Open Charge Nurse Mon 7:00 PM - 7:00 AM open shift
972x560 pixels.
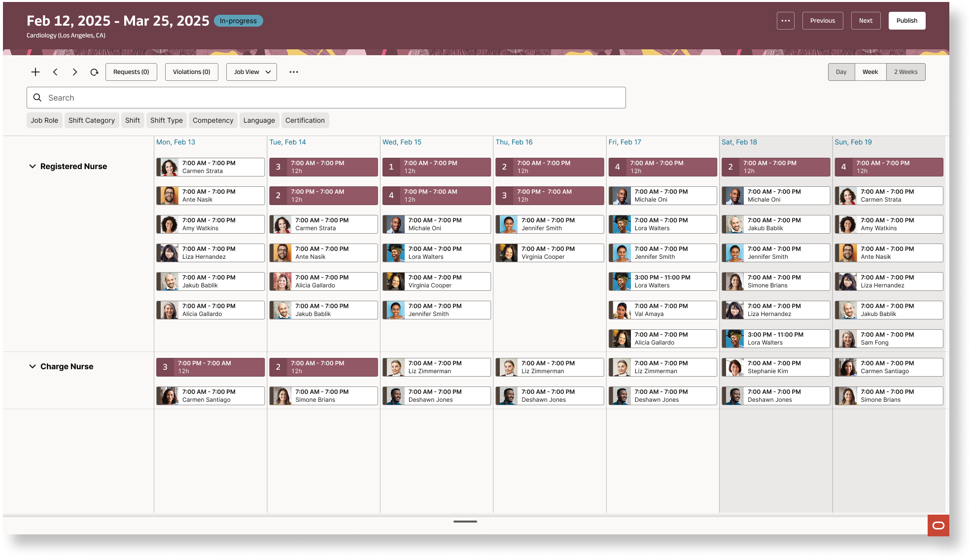coord(210,367)
